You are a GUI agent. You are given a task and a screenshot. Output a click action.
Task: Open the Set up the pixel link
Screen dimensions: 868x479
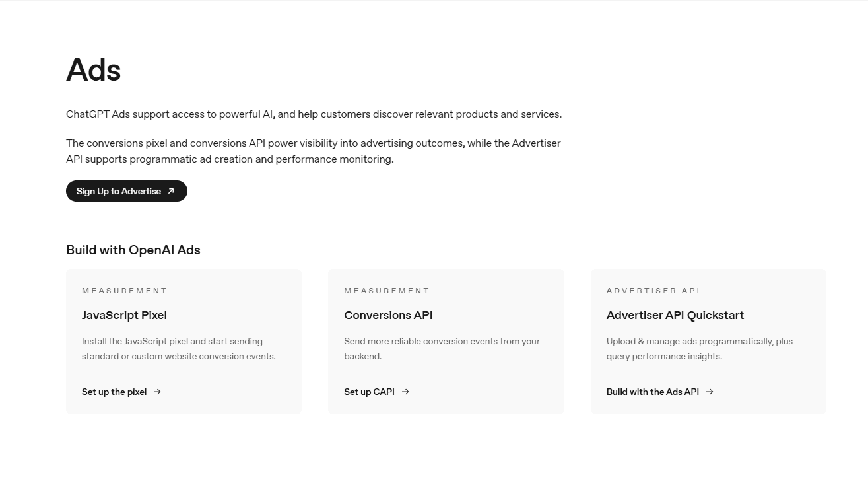coord(121,392)
